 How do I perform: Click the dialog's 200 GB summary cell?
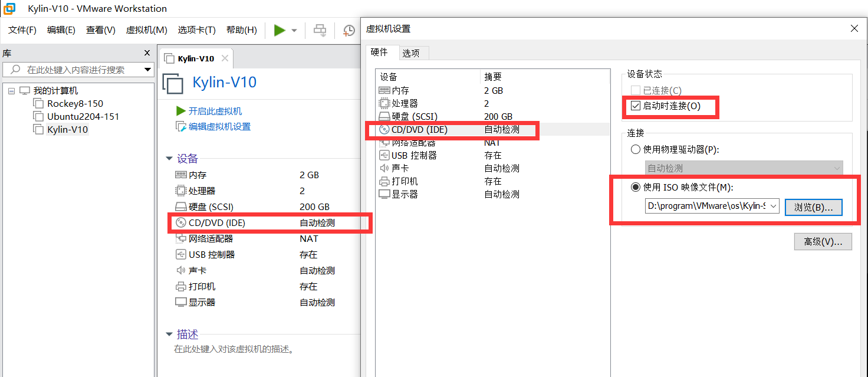click(498, 116)
